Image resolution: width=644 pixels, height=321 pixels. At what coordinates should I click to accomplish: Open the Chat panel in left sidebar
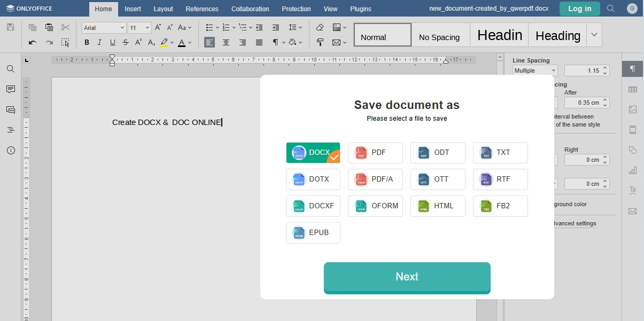pos(11,109)
